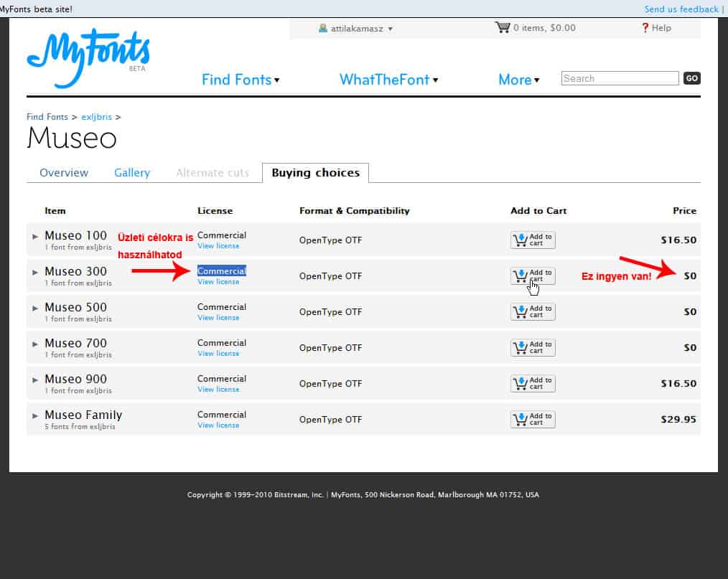Image resolution: width=728 pixels, height=579 pixels.
Task: Click the shopping cart icon in header
Action: [502, 27]
